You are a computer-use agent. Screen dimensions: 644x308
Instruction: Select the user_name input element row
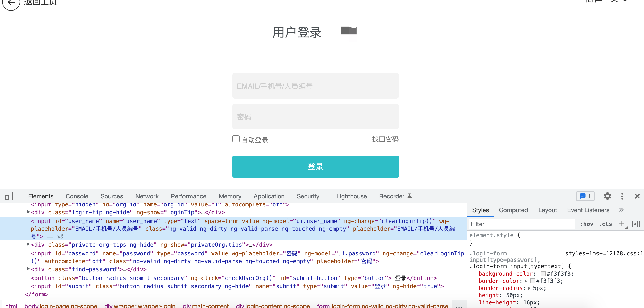(x=233, y=229)
